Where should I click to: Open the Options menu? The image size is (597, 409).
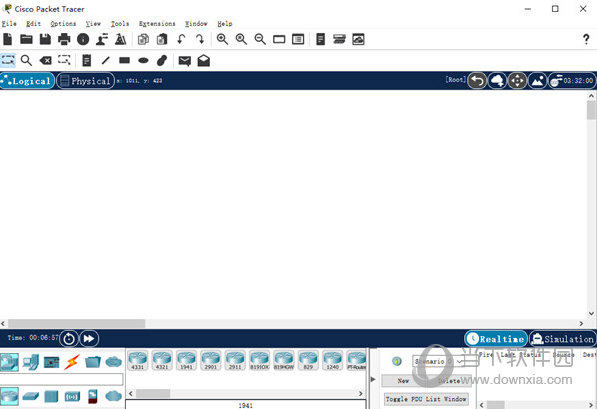tap(63, 24)
